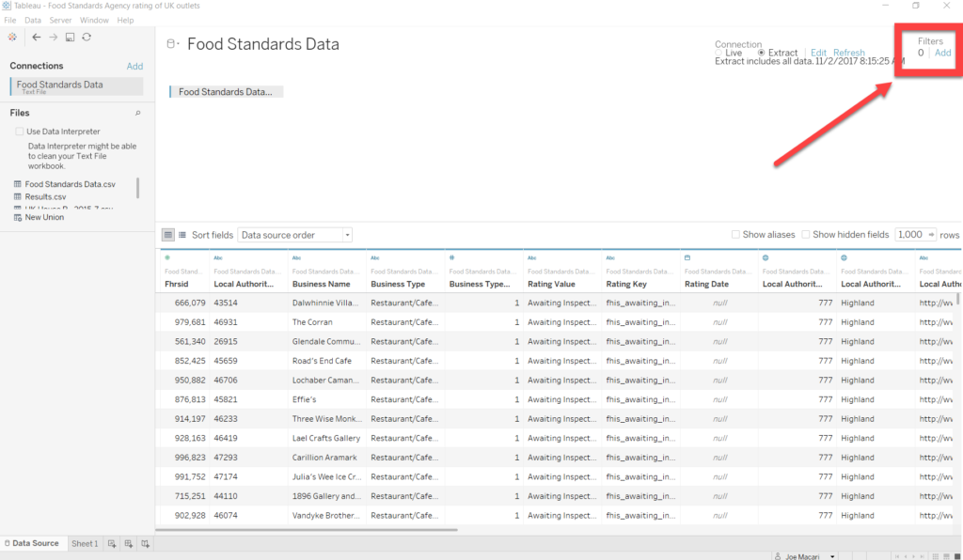This screenshot has width=963, height=560.
Task: Click the Vandyke Brother business cell
Action: pyautogui.click(x=325, y=515)
